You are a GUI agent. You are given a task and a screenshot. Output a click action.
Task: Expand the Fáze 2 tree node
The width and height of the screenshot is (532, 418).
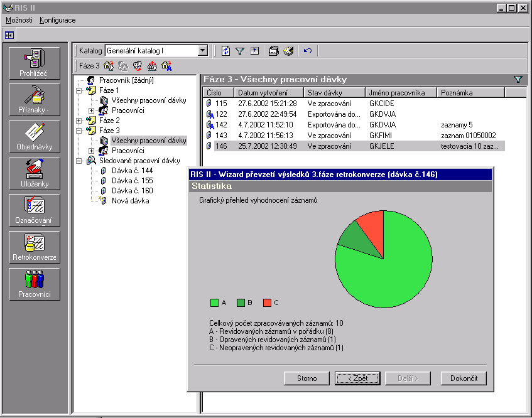(79, 121)
